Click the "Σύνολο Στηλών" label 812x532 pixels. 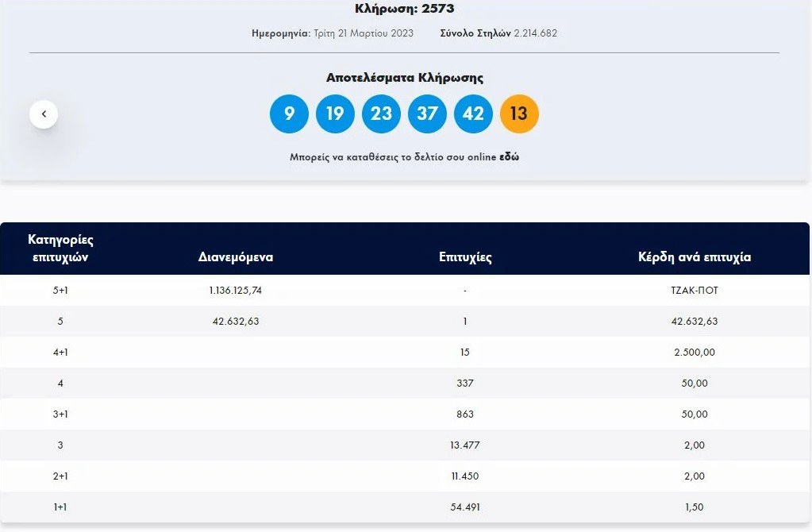(475, 33)
